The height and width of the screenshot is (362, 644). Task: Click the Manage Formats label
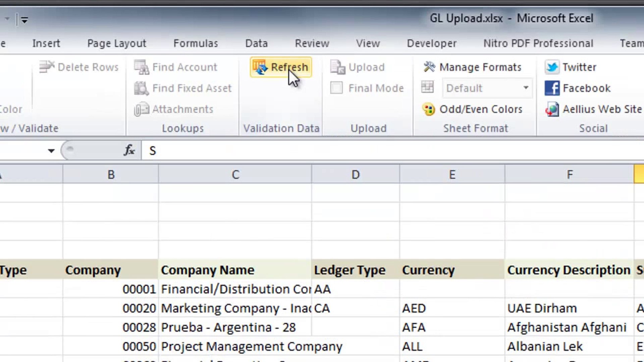click(480, 67)
